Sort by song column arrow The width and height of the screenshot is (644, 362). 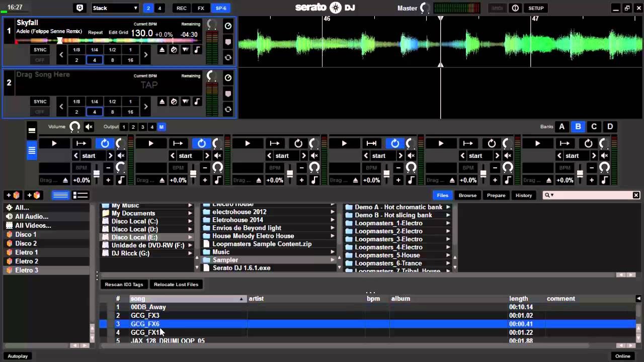coord(241,299)
